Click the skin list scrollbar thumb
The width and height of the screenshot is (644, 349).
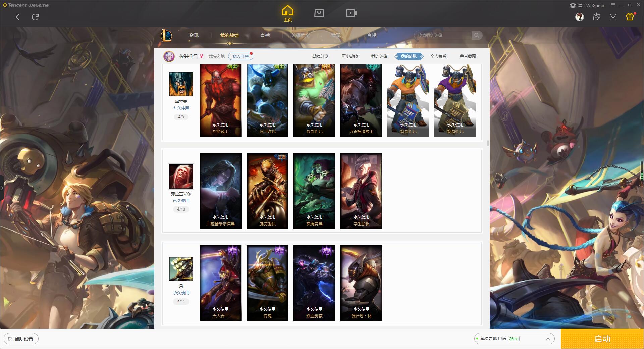coord(488,143)
